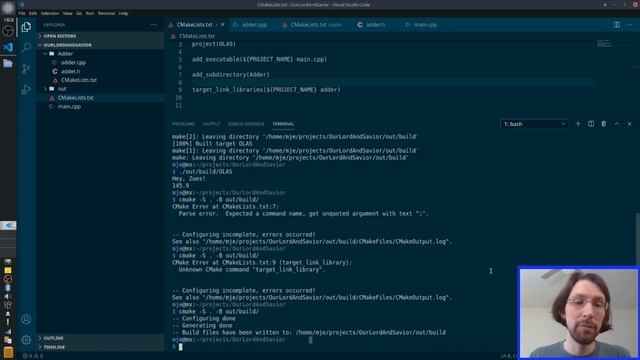
Task: Split the editor right
Action: pyautogui.click(x=617, y=25)
